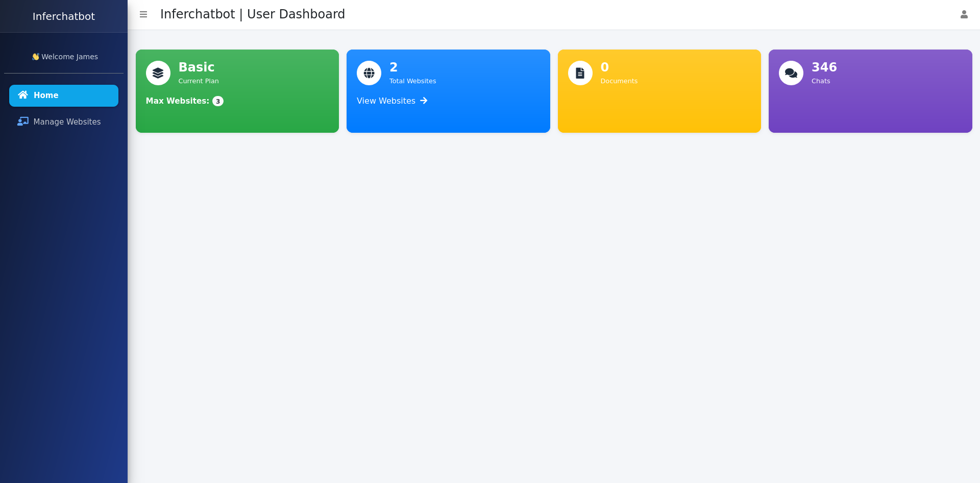Click the Inferchatbot User Dashboard header title

pyautogui.click(x=252, y=14)
